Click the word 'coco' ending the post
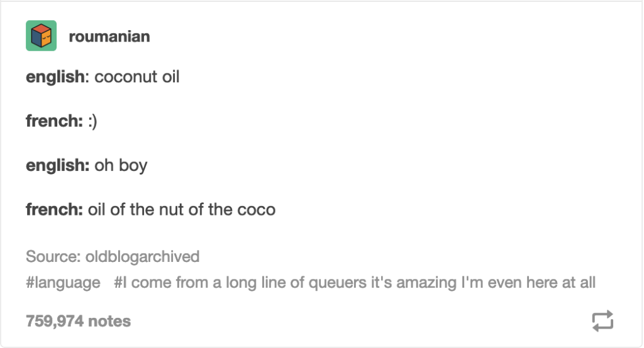 [x=256, y=209]
